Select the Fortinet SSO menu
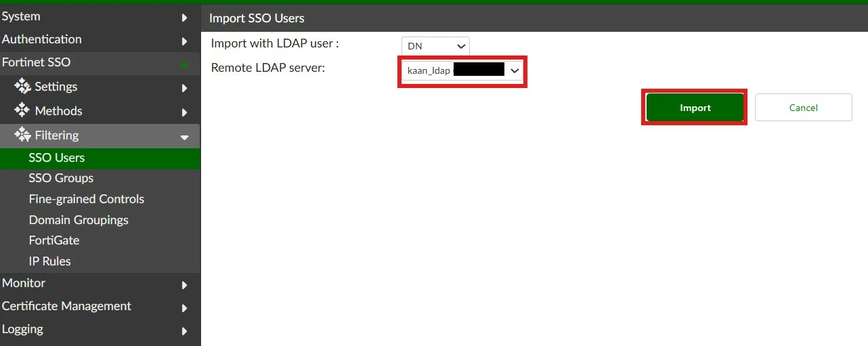This screenshot has width=868, height=346. click(x=100, y=62)
